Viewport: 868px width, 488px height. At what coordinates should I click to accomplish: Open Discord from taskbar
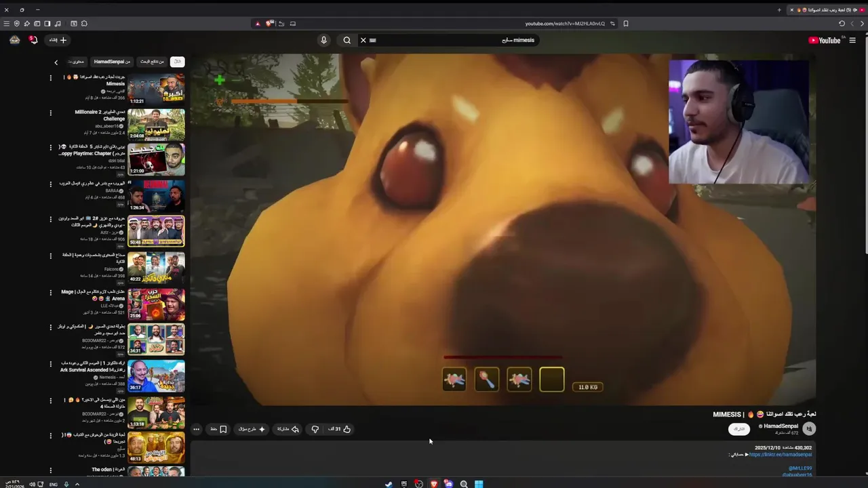[x=449, y=484]
